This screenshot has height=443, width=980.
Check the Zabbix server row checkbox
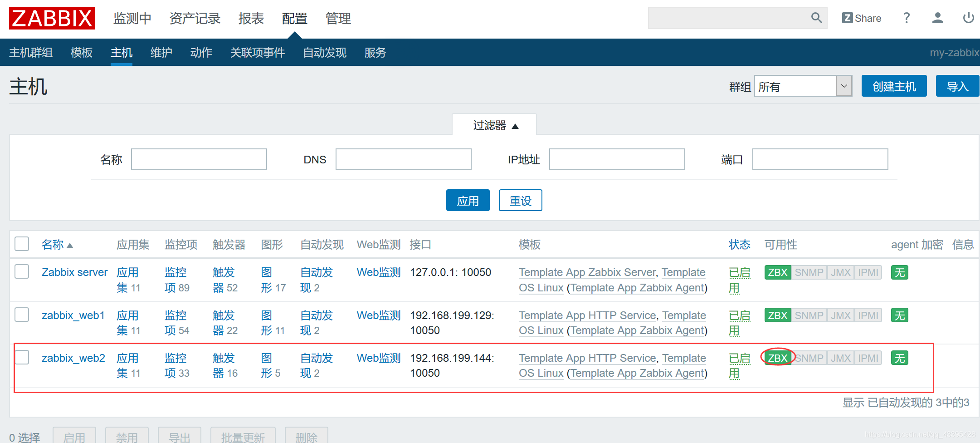[22, 271]
